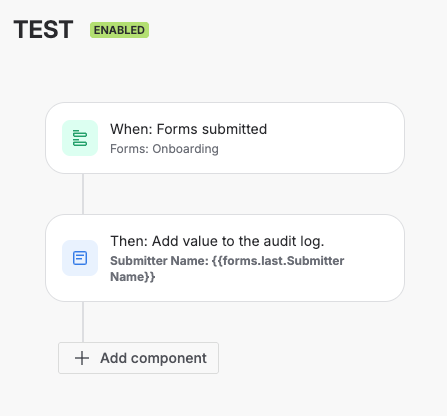The image size is (447, 416).
Task: Select the TEST rule title
Action: click(43, 30)
